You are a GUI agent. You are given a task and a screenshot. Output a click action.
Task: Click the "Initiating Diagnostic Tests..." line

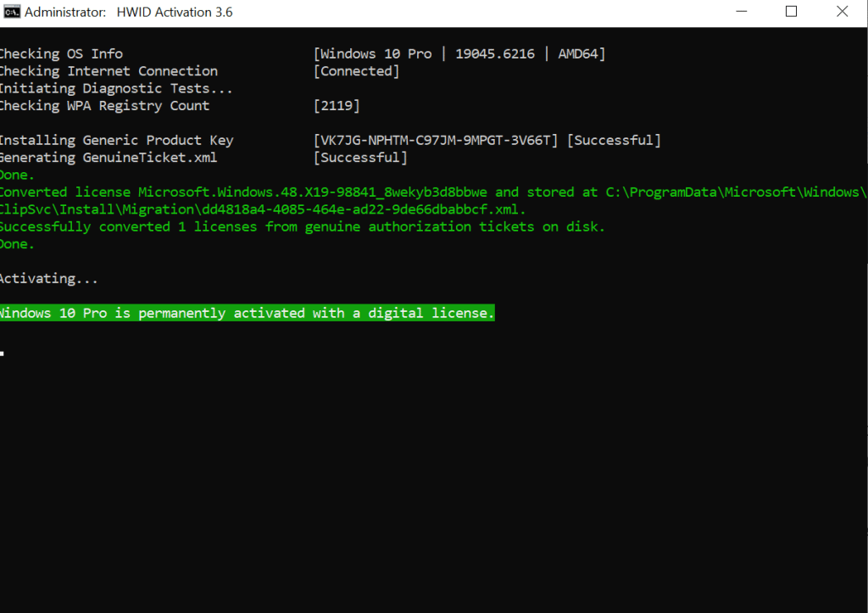(115, 88)
